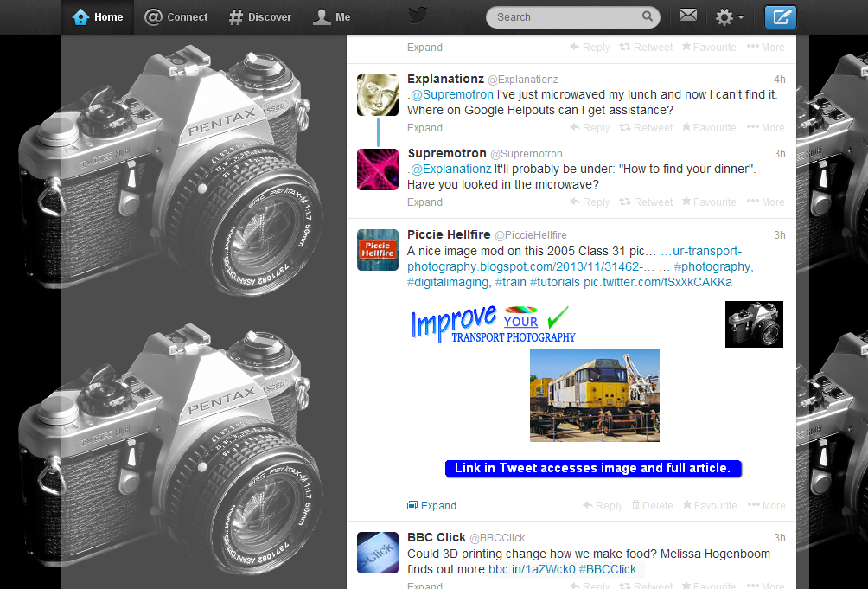Expand the Explanationz tweet

click(424, 128)
